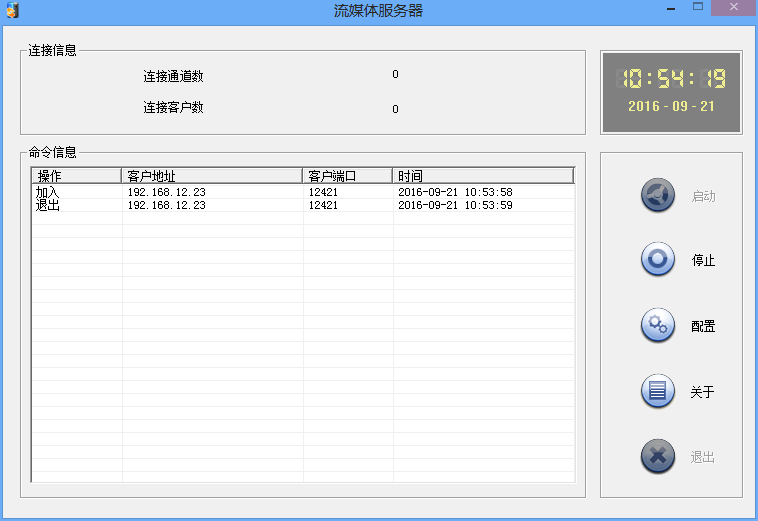Click the 流媒体服务器 window title
The height and width of the screenshot is (521, 758).
[x=379, y=11]
